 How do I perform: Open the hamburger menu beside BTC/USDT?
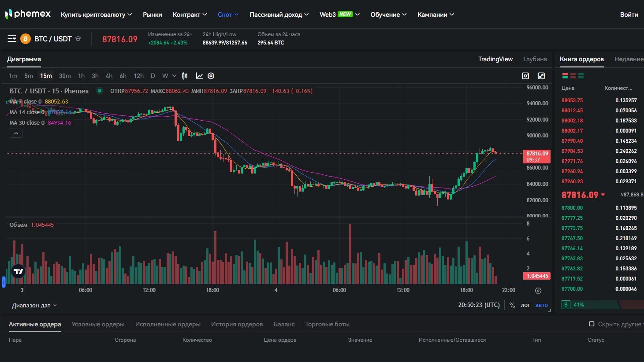(12, 39)
